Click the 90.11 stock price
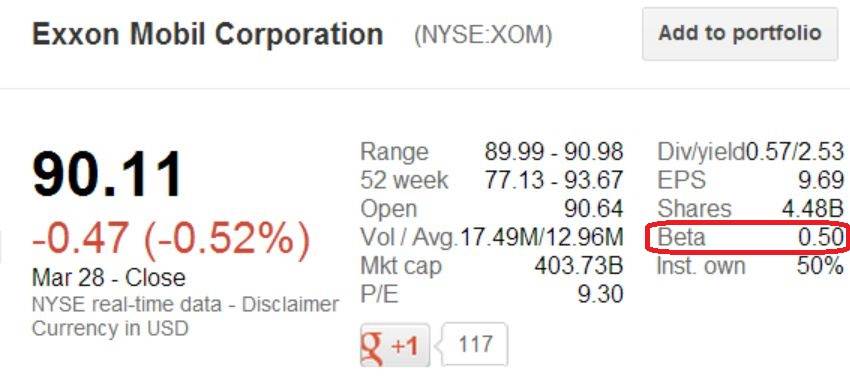 click(x=108, y=175)
